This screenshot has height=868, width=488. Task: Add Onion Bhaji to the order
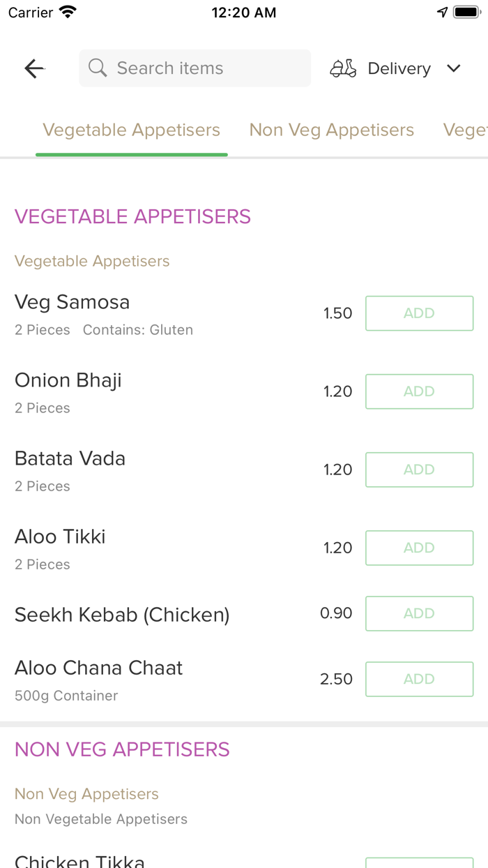[x=420, y=391]
